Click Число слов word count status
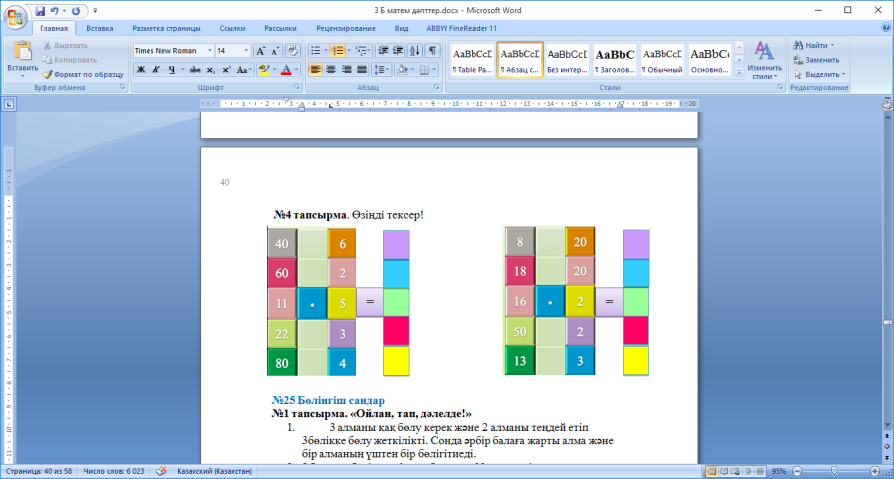894x479 pixels. (114, 472)
